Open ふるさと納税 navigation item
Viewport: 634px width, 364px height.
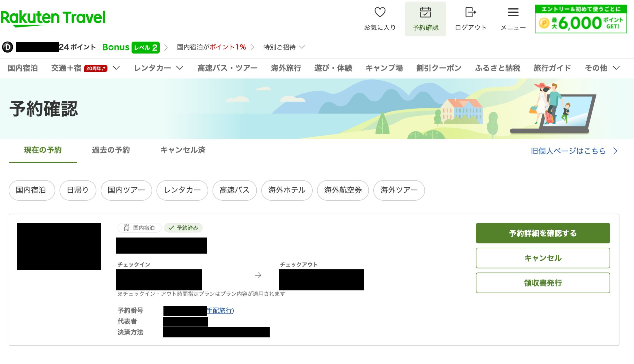click(497, 68)
